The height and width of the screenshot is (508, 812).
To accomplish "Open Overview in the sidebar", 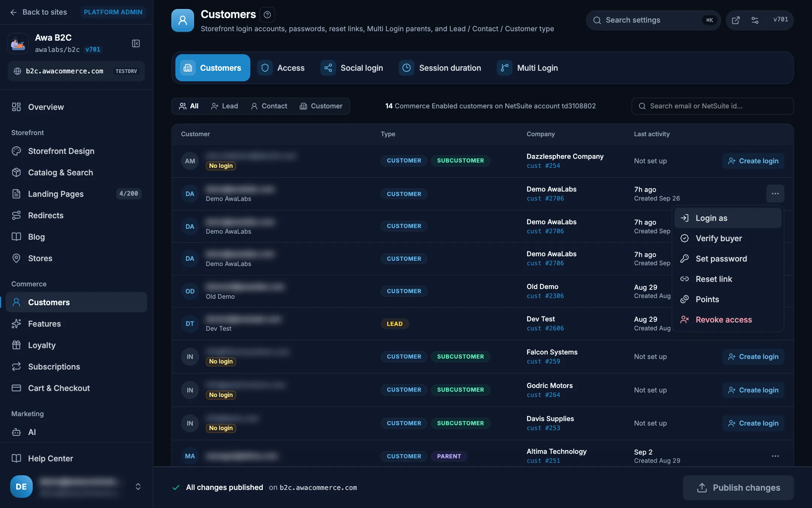I will (76, 107).
